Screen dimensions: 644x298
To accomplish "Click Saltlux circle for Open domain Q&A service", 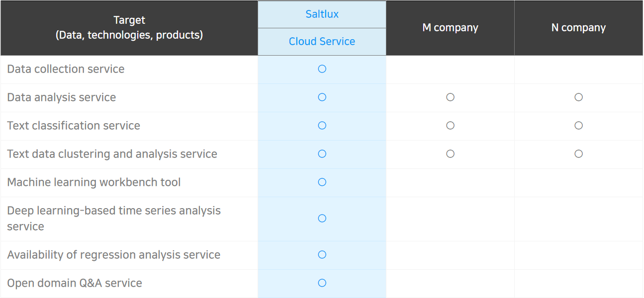I will tap(322, 283).
